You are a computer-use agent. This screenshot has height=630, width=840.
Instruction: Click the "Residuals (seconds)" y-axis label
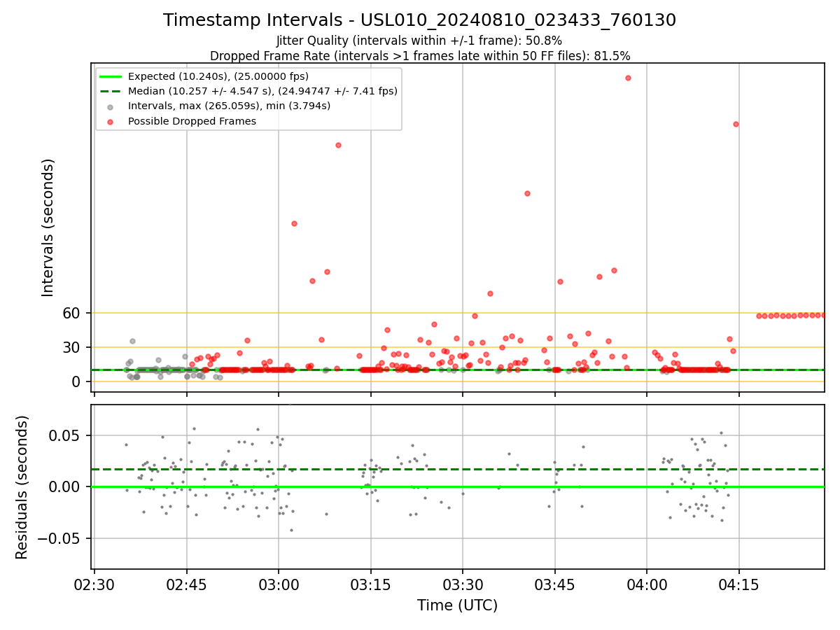coord(22,487)
